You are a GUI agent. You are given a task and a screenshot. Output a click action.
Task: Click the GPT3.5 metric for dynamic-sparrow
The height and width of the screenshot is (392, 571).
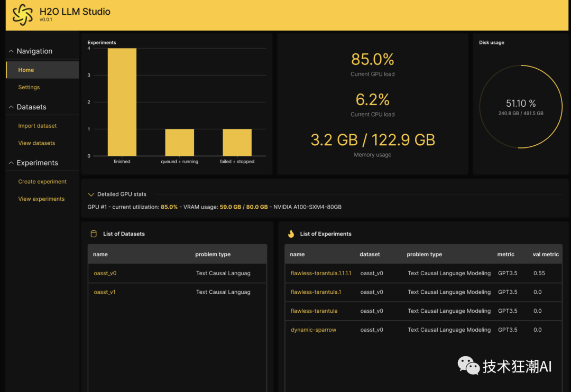click(x=507, y=330)
